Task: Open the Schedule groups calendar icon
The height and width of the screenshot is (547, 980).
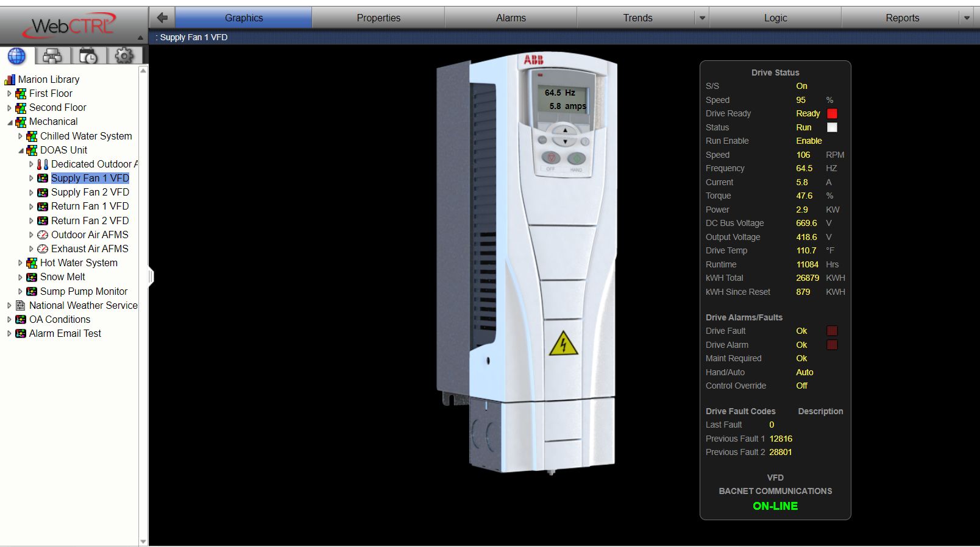Action: click(88, 56)
